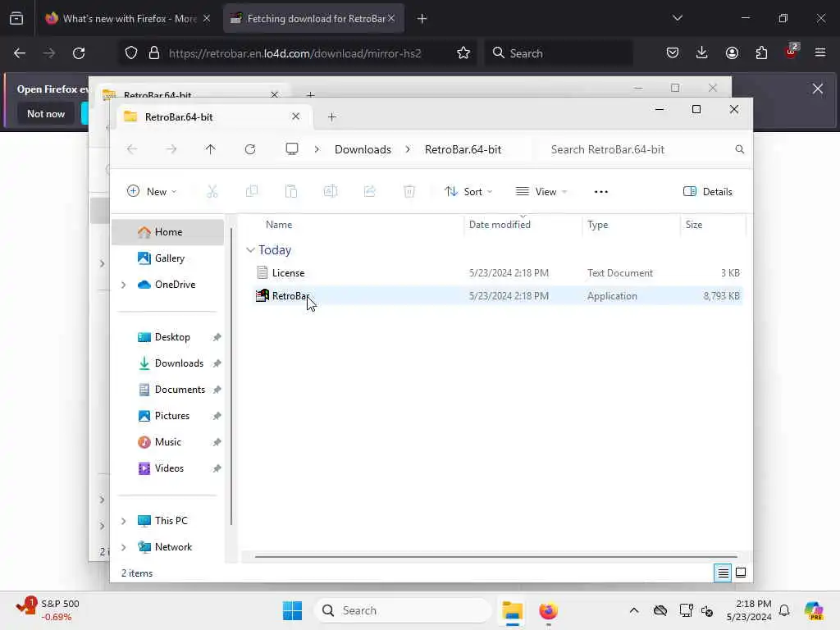
Task: Click the Rename icon in Explorer toolbar
Action: pos(331,191)
